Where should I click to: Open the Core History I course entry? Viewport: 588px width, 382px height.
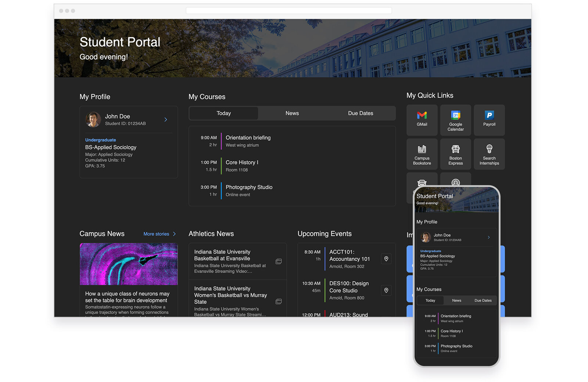click(x=292, y=166)
